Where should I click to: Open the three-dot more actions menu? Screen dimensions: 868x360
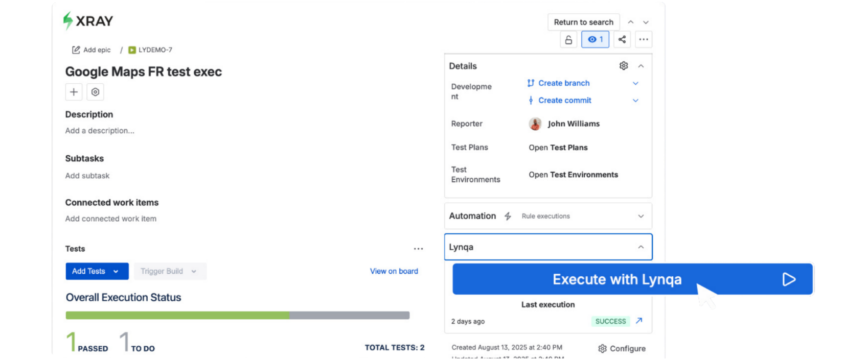click(644, 40)
